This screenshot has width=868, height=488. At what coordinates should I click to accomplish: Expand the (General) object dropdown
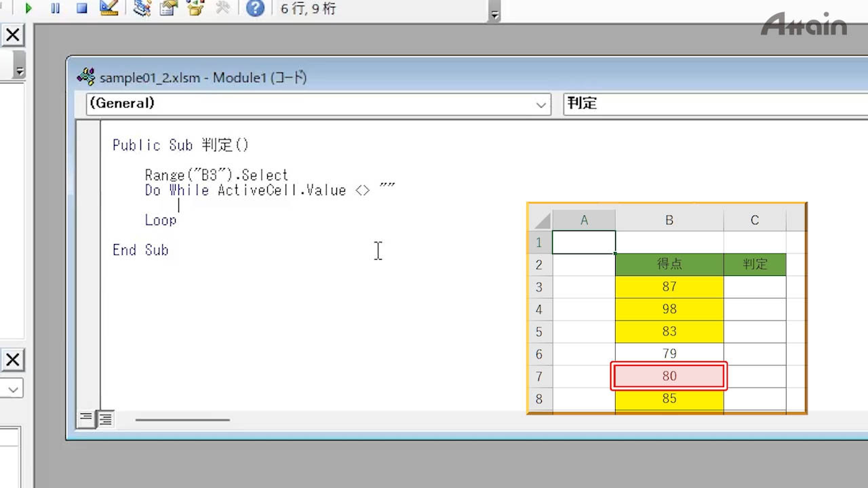(x=541, y=104)
